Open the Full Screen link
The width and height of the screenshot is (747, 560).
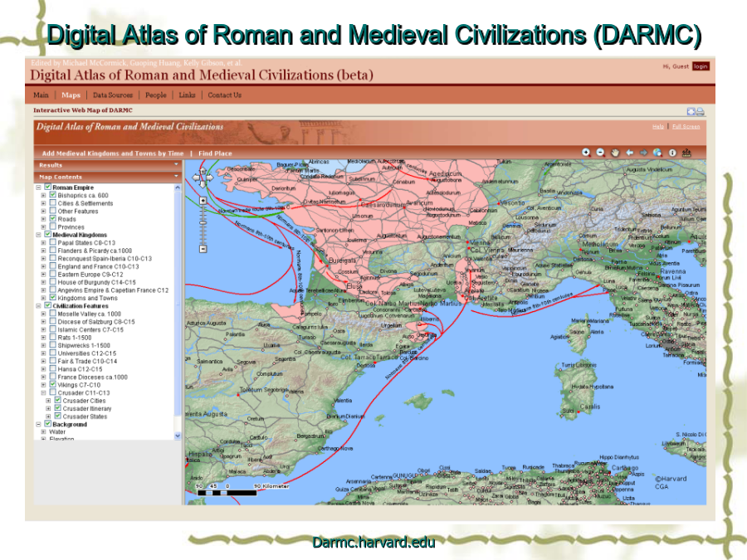(x=686, y=126)
